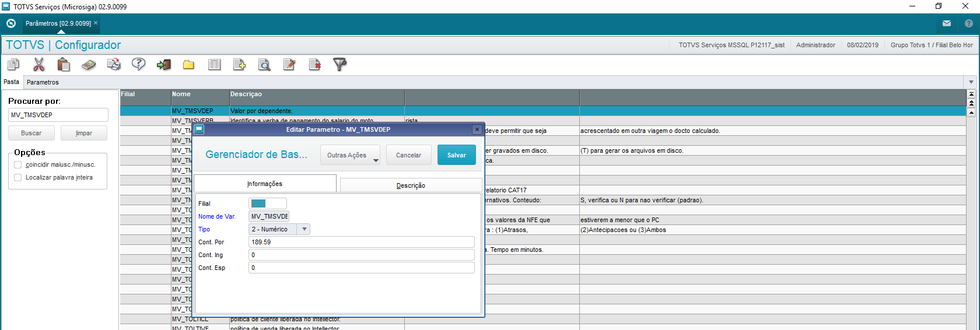Viewport: 980px width, 330px height.
Task: Open the Tipo dropdown 2 - Numérico
Action: (x=279, y=229)
